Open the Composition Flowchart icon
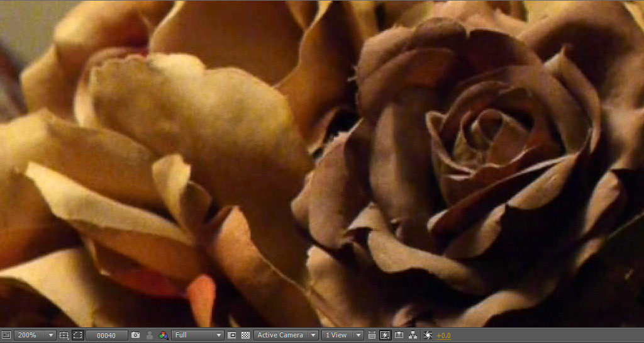644x343 pixels. click(x=413, y=335)
